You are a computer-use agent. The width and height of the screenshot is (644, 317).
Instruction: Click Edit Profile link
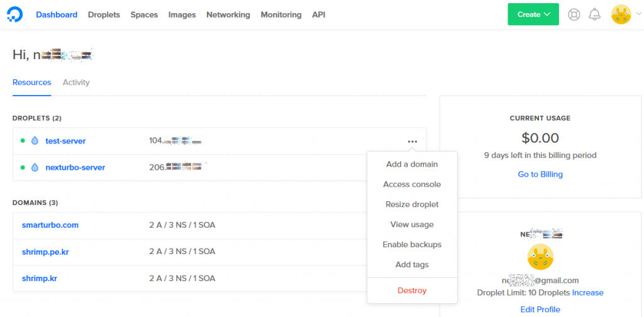pyautogui.click(x=540, y=309)
